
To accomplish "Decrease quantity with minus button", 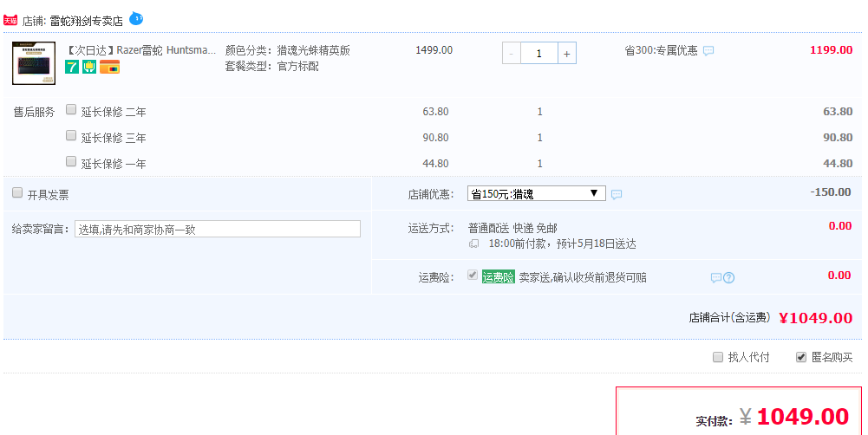I will [x=511, y=53].
